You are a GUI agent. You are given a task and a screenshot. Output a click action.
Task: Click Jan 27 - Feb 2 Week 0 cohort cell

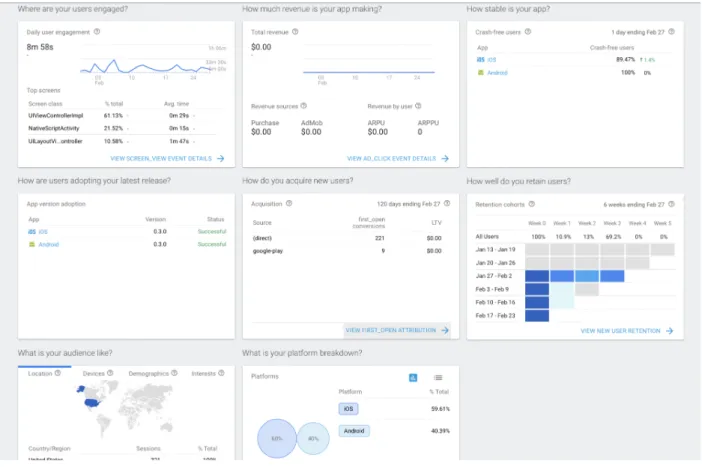pyautogui.click(x=537, y=276)
